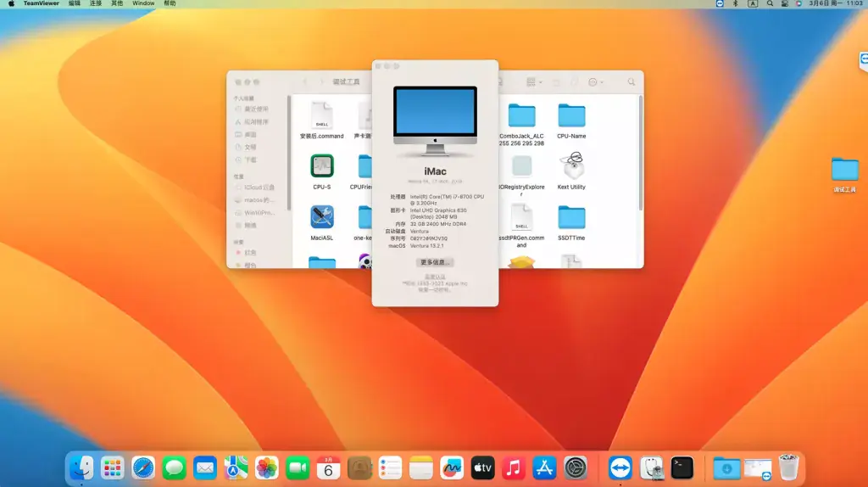Open the Finder more actions dropdown
Image resolution: width=868 pixels, height=487 pixels.
(596, 82)
